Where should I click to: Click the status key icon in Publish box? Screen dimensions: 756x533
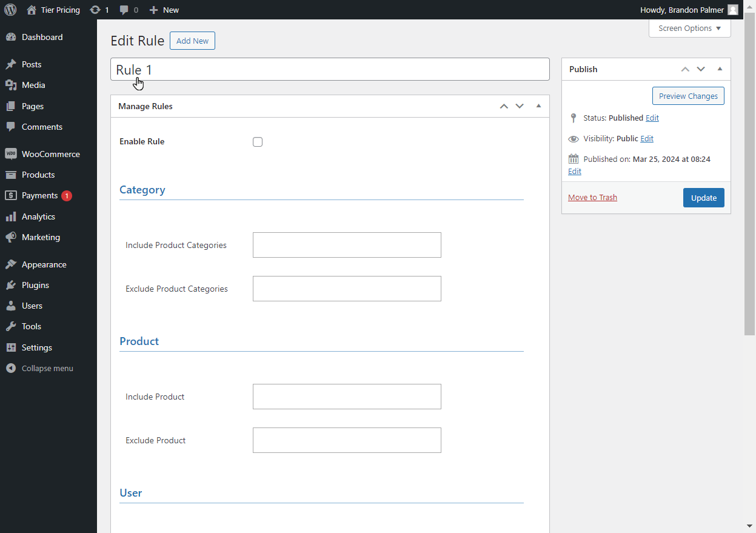574,118
